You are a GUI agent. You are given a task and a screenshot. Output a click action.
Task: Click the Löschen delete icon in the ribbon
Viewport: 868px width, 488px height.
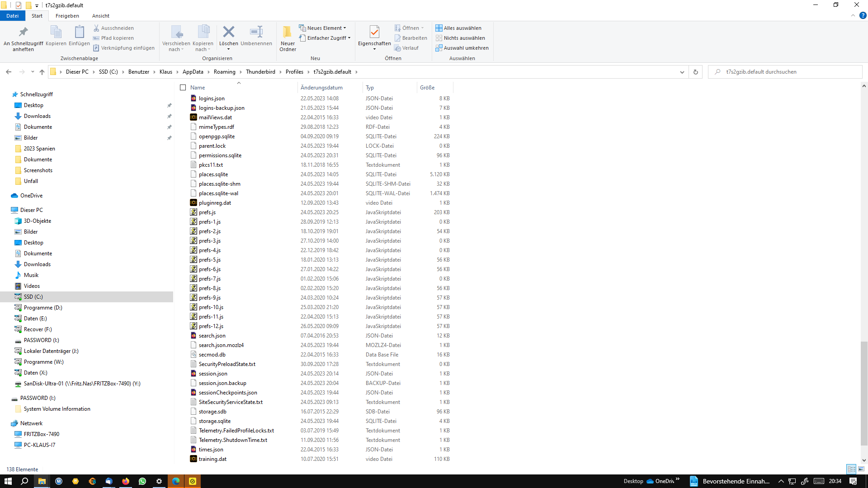click(x=228, y=32)
